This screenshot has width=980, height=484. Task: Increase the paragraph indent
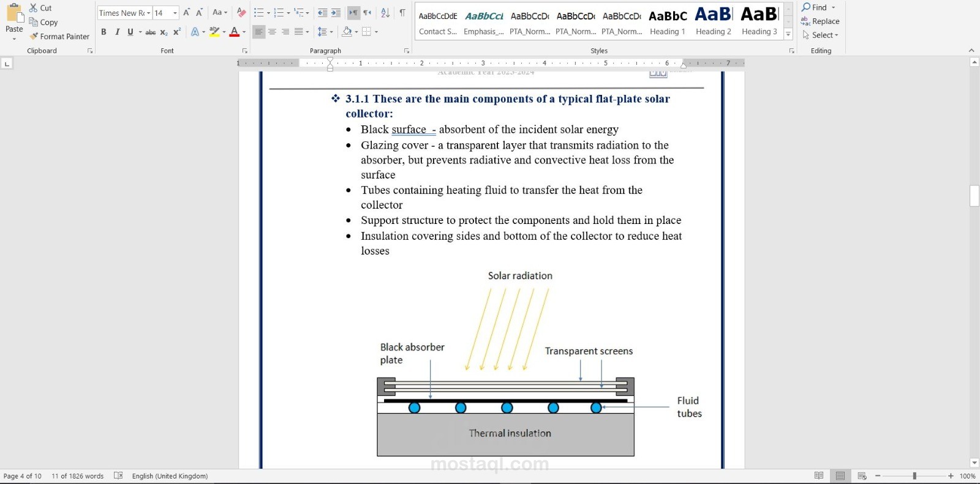pyautogui.click(x=336, y=12)
